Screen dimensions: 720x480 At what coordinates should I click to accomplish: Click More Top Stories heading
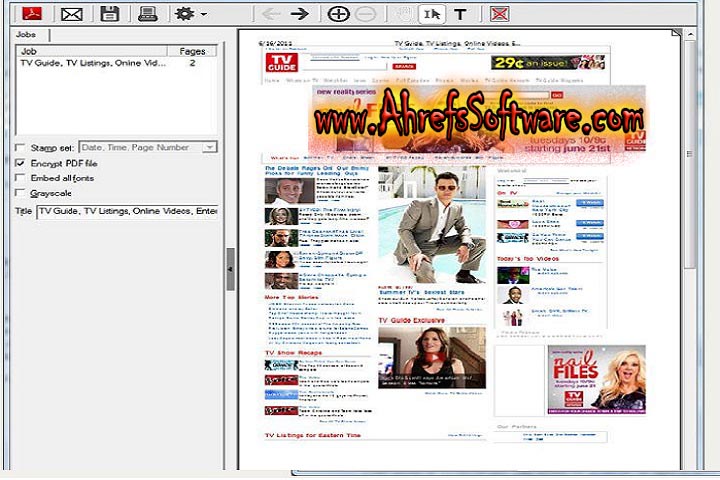pyautogui.click(x=291, y=297)
